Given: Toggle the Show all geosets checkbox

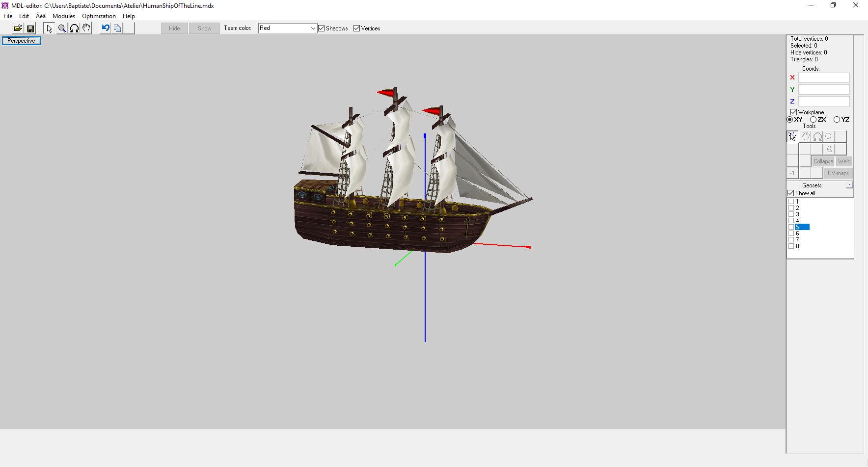Looking at the screenshot, I should [x=791, y=193].
